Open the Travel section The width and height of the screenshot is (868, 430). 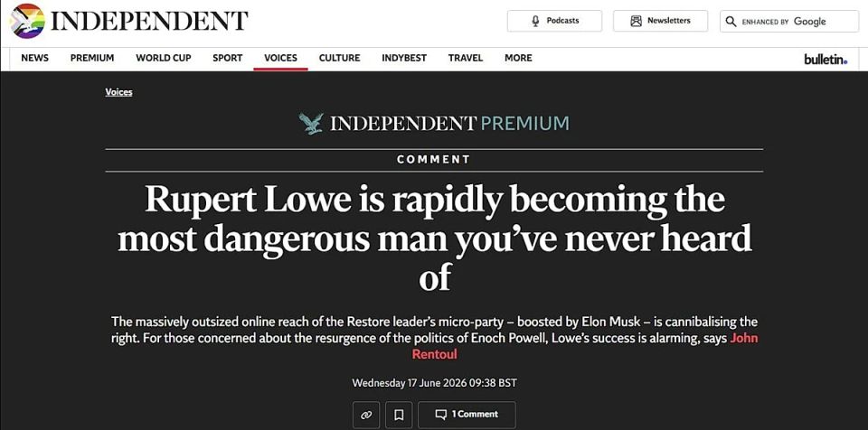click(x=466, y=58)
